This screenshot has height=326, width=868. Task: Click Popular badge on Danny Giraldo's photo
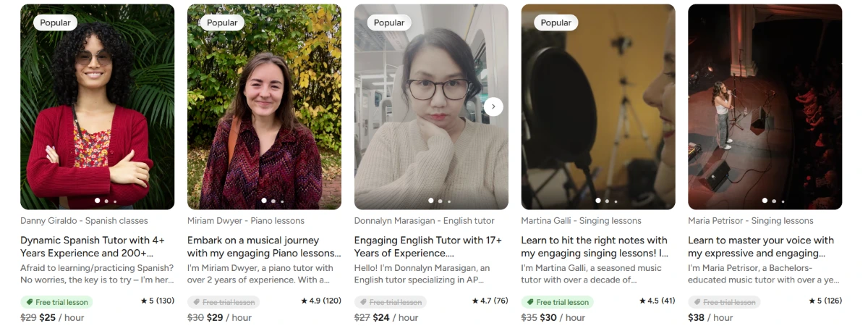pos(56,22)
